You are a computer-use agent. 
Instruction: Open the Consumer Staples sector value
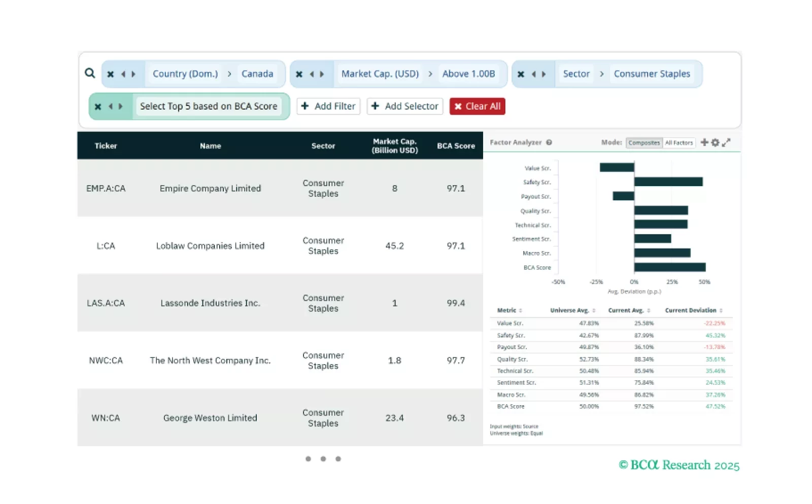pyautogui.click(x=652, y=74)
